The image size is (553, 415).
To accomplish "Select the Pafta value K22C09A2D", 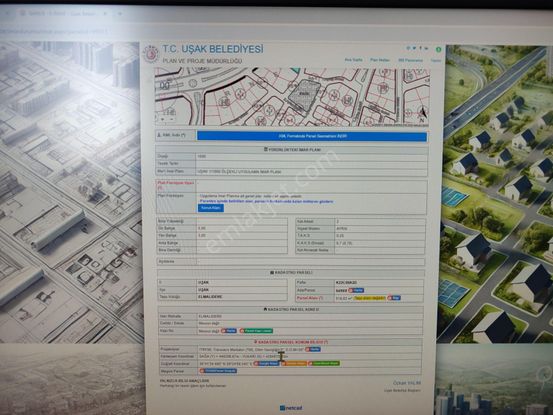I will click(x=347, y=283).
